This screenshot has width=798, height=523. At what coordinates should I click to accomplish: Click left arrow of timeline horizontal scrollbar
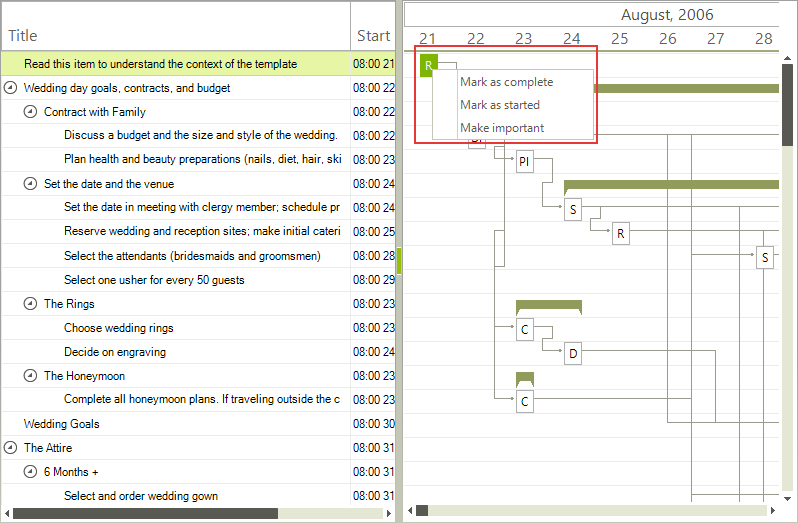coord(410,510)
